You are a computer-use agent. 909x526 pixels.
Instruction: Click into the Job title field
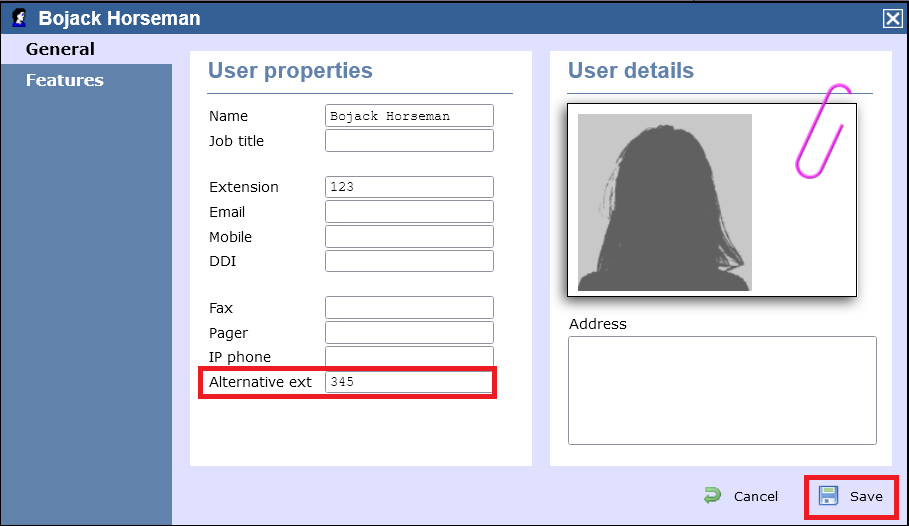(x=409, y=141)
